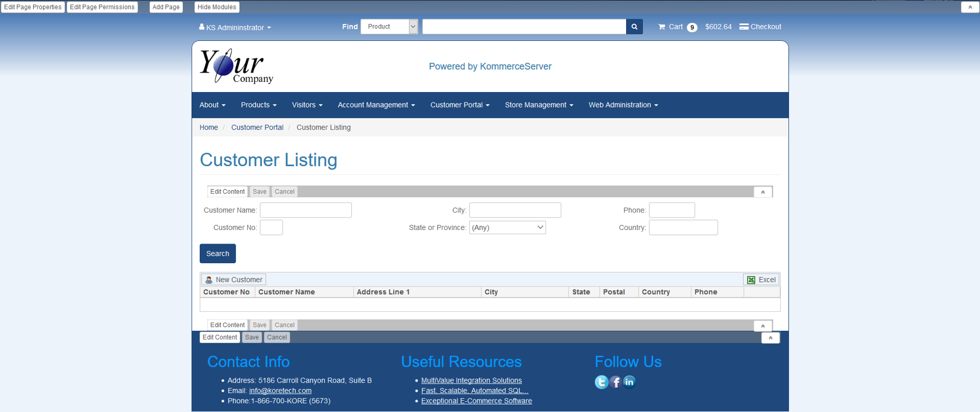Open the Web Administration menu
The image size is (980, 412).
tap(623, 105)
